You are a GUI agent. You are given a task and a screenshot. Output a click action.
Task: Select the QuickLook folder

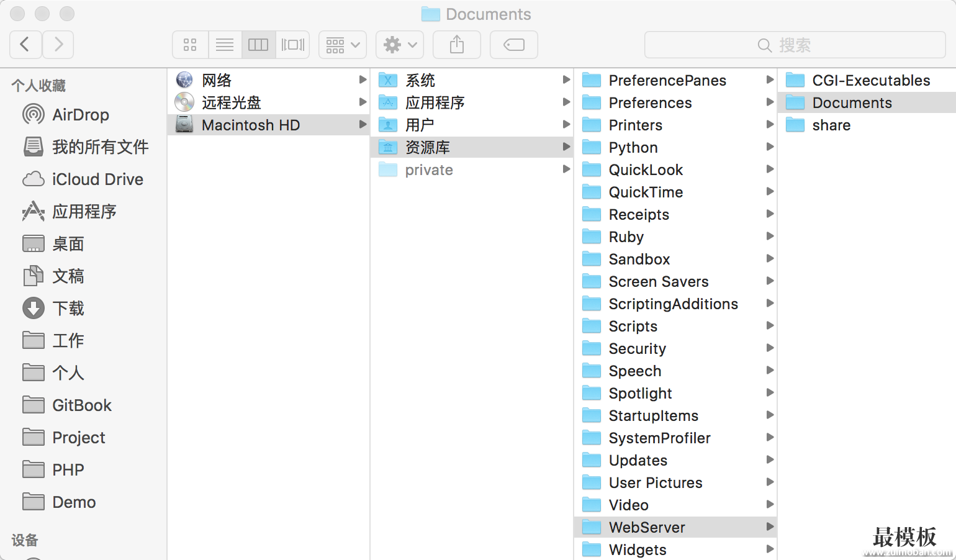click(x=676, y=169)
